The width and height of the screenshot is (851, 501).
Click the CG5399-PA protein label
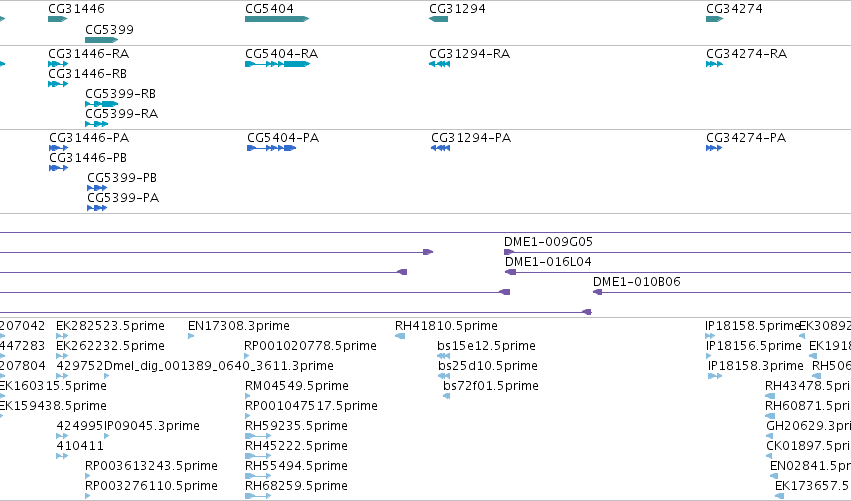(123, 198)
